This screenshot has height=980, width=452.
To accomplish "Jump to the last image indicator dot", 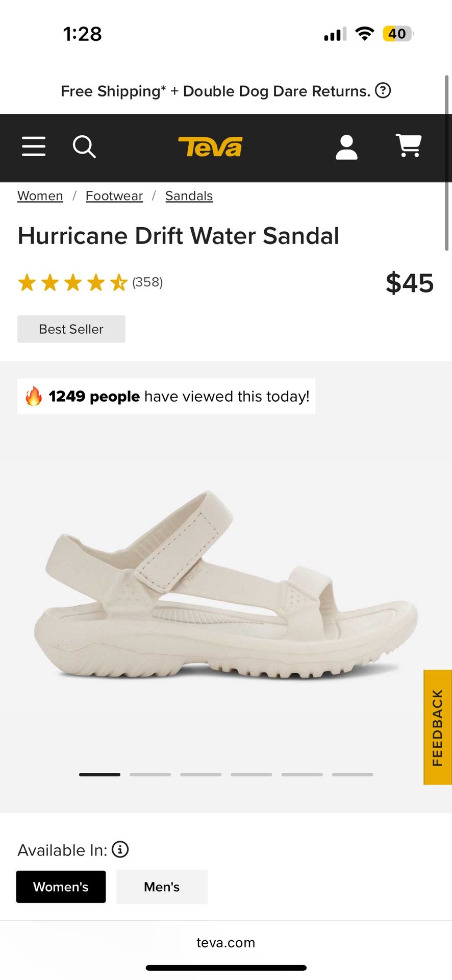I will tap(353, 774).
